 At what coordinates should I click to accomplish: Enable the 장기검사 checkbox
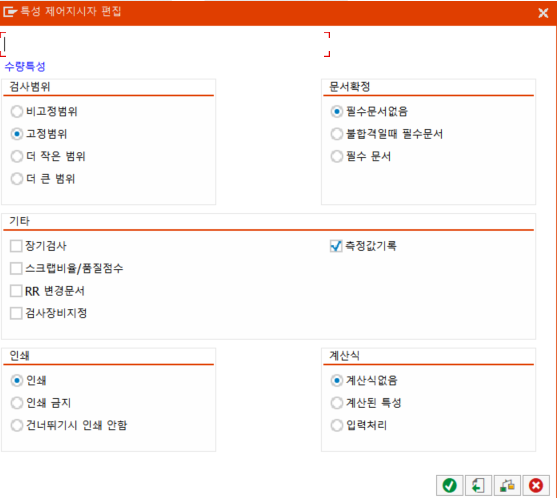[16, 246]
